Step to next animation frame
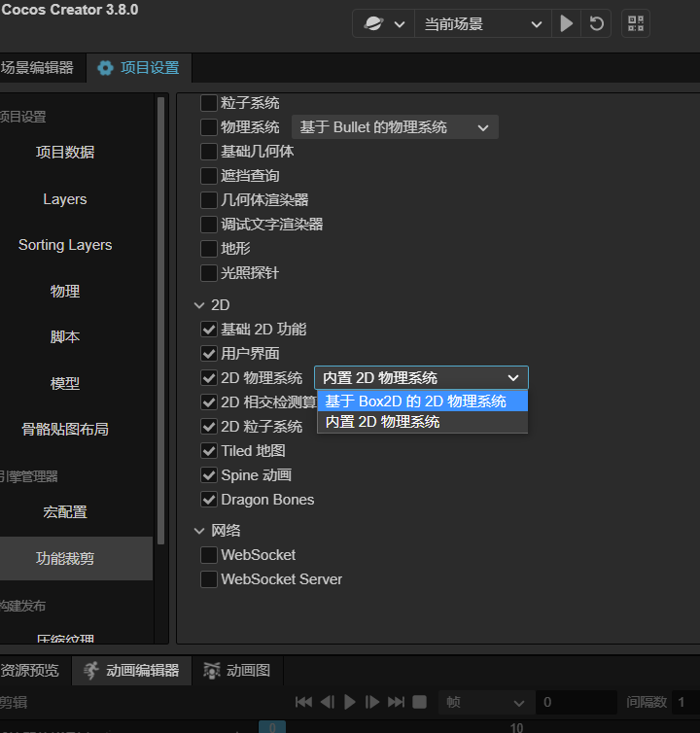This screenshot has width=700, height=733. [x=372, y=702]
